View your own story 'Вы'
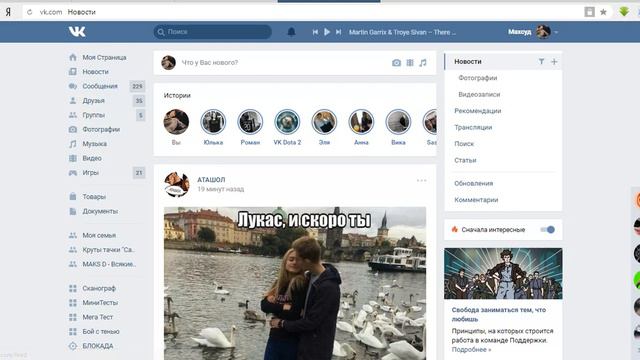This screenshot has height=360, width=640. point(176,122)
